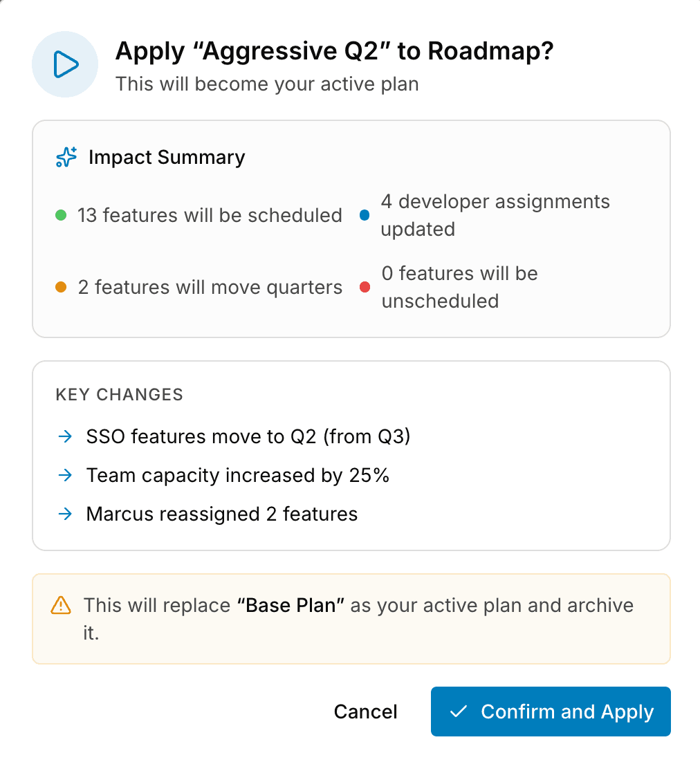Viewport: 700px width, 762px height.
Task: Click the red dot for unscheduled features
Action: click(x=365, y=287)
